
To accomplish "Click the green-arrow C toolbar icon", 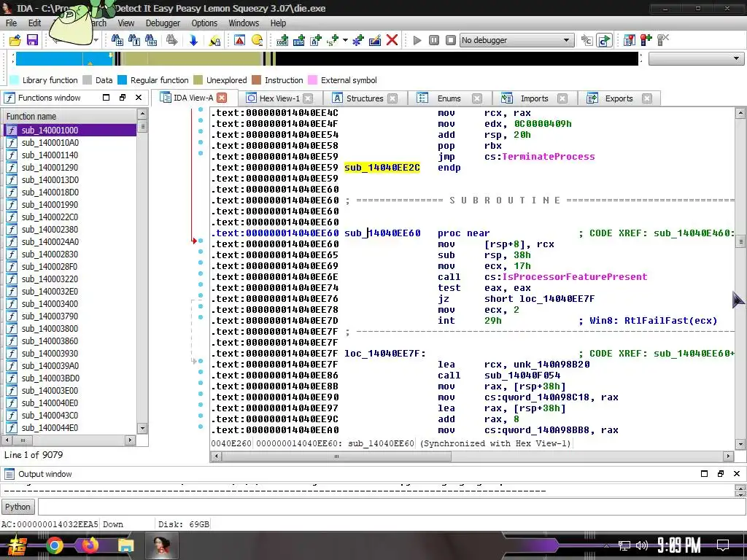I will click(x=604, y=41).
